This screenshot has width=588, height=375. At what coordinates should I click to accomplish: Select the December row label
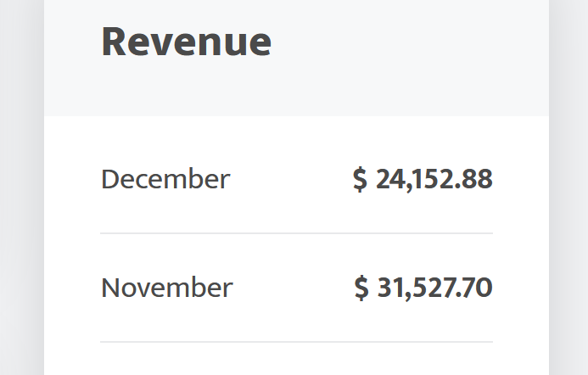[165, 180]
